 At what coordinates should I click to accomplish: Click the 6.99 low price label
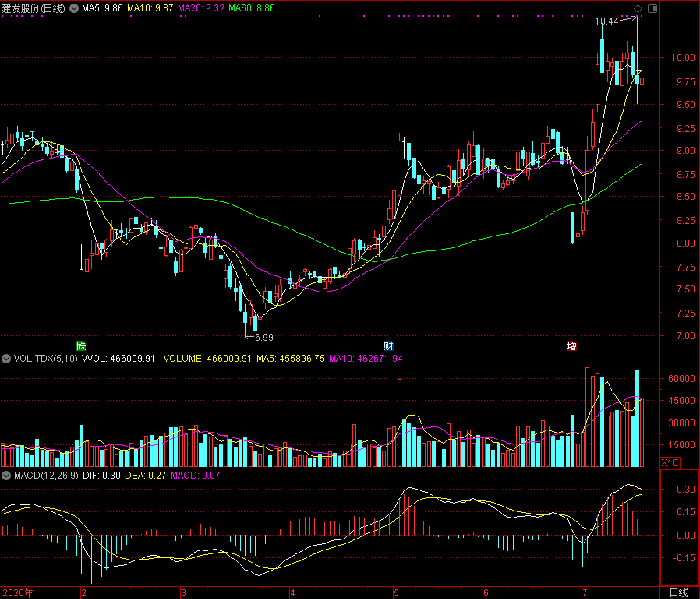[x=264, y=337]
